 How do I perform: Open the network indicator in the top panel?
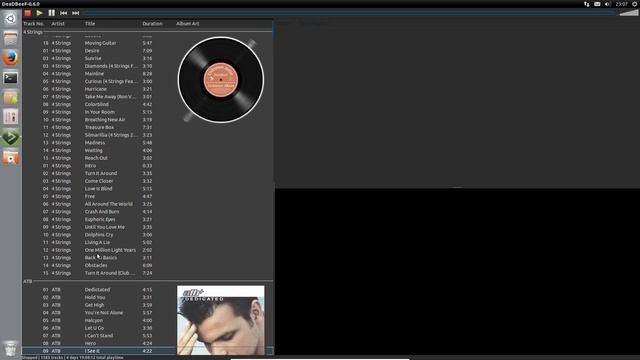click(587, 4)
